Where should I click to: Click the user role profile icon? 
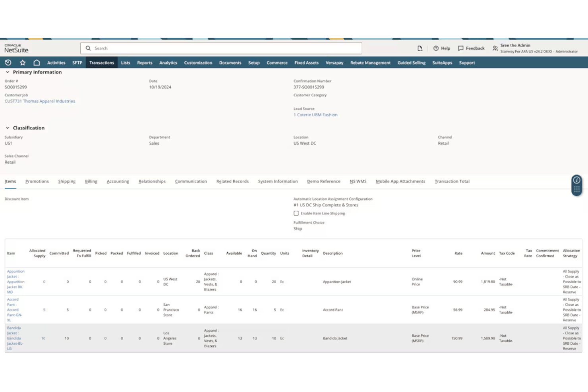tap(495, 48)
